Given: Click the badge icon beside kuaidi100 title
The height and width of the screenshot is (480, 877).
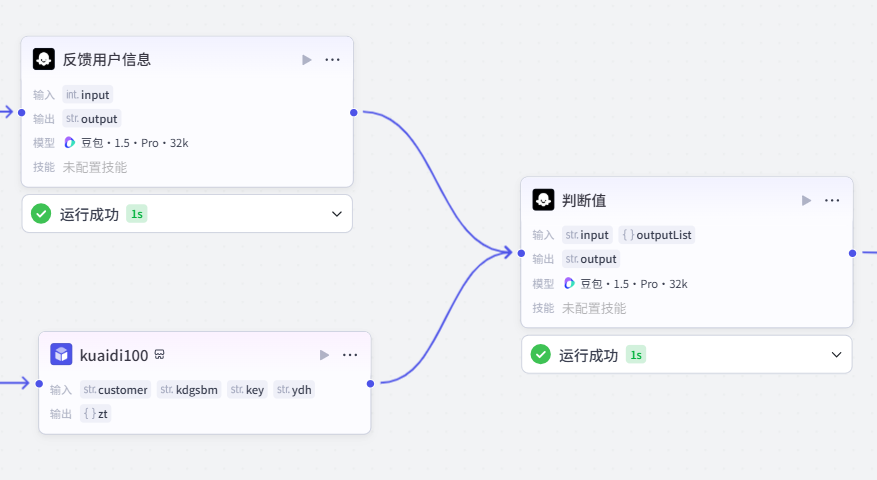Looking at the screenshot, I should coord(159,355).
